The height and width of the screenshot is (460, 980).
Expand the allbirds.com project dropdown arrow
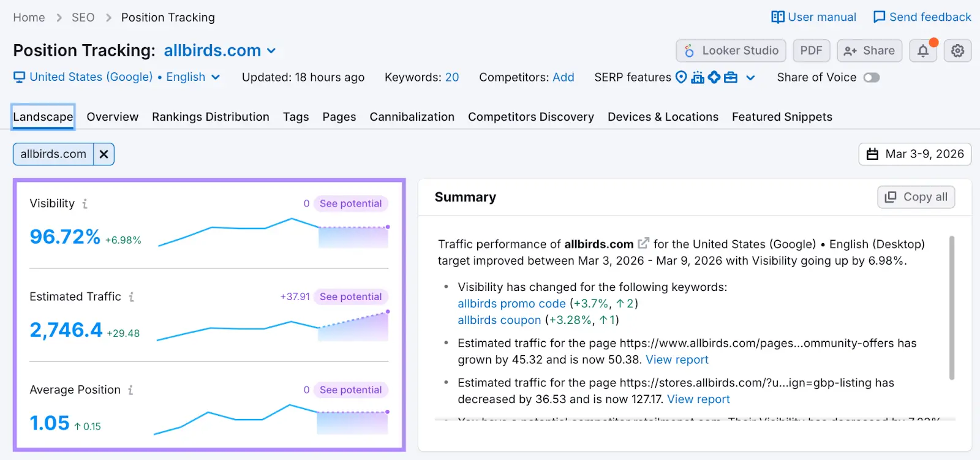[271, 51]
